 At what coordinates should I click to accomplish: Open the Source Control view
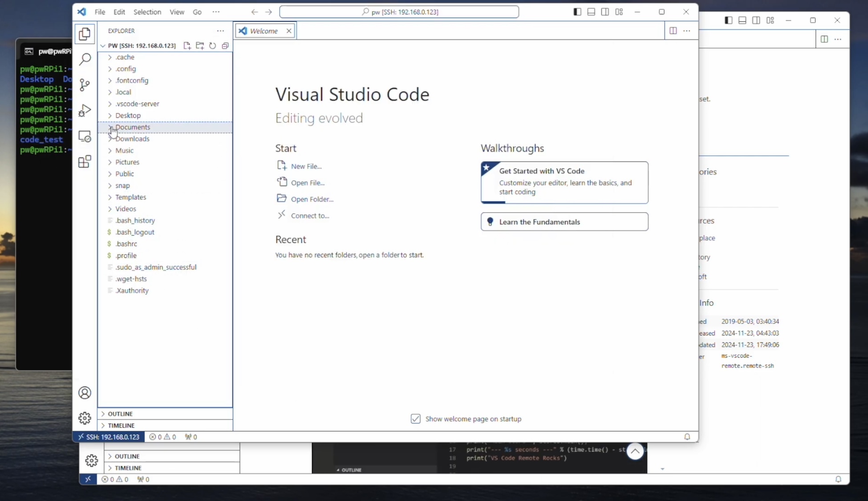[85, 85]
